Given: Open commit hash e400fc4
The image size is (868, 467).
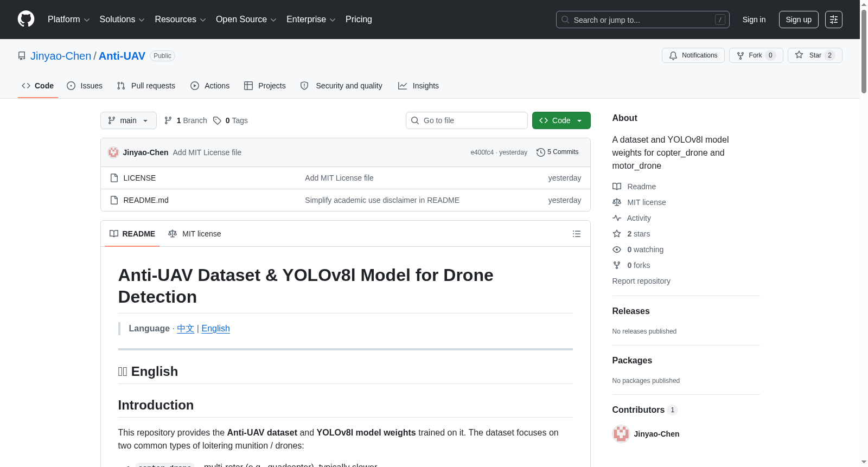Looking at the screenshot, I should coord(482,152).
